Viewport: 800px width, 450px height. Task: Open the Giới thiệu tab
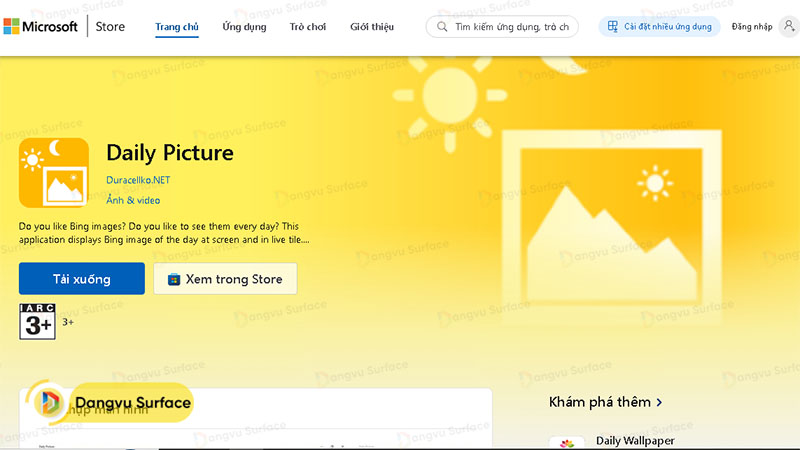pos(371,27)
